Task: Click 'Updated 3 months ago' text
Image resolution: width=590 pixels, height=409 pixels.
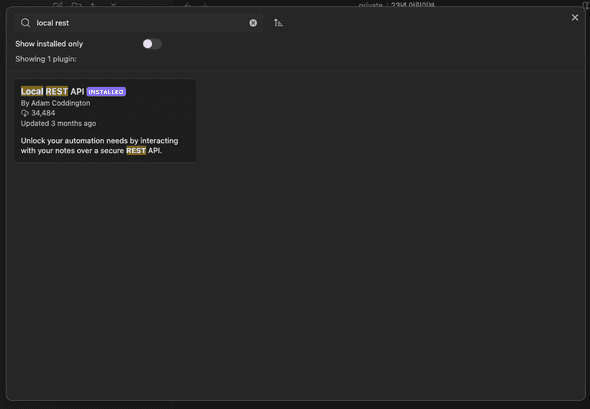Action: (x=58, y=123)
